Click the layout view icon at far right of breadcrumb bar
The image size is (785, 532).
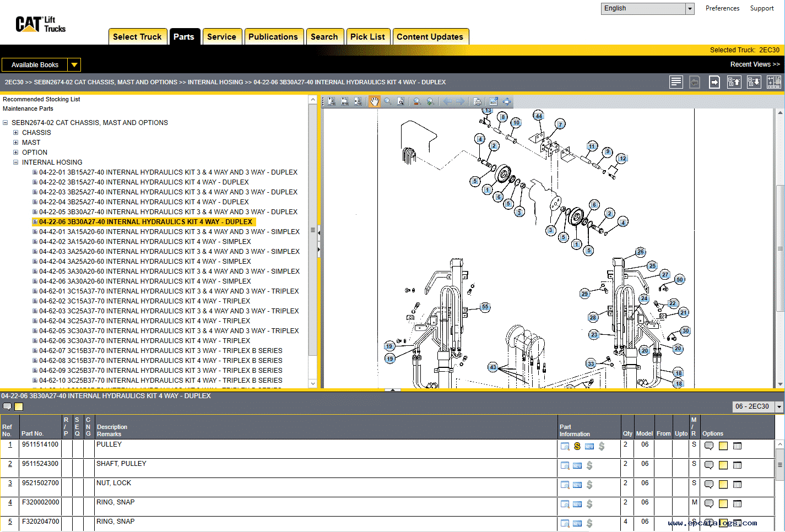pyautogui.click(x=774, y=82)
